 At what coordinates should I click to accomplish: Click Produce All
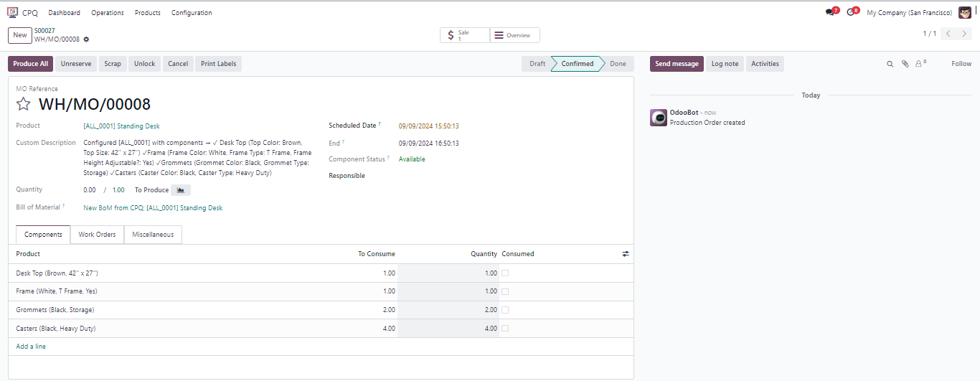(x=30, y=64)
